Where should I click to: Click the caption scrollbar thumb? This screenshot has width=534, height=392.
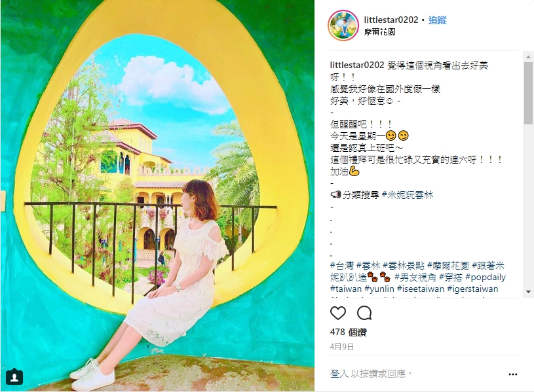coord(528,93)
